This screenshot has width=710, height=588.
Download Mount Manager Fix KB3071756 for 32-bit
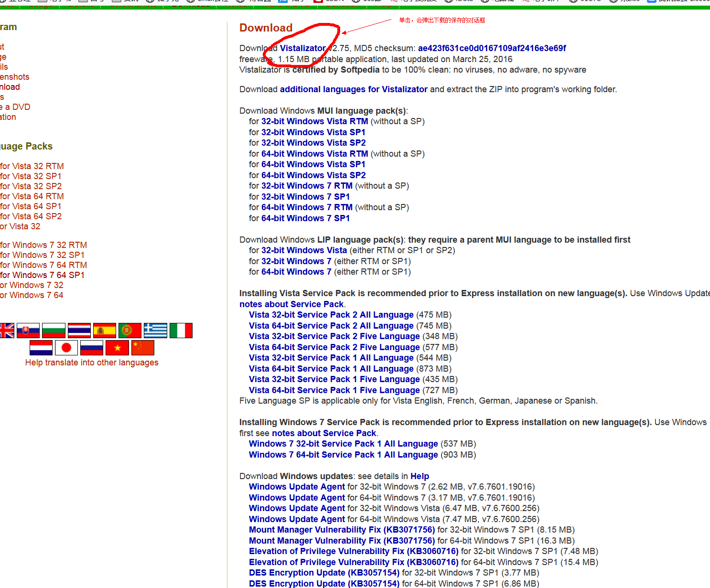[342, 530]
